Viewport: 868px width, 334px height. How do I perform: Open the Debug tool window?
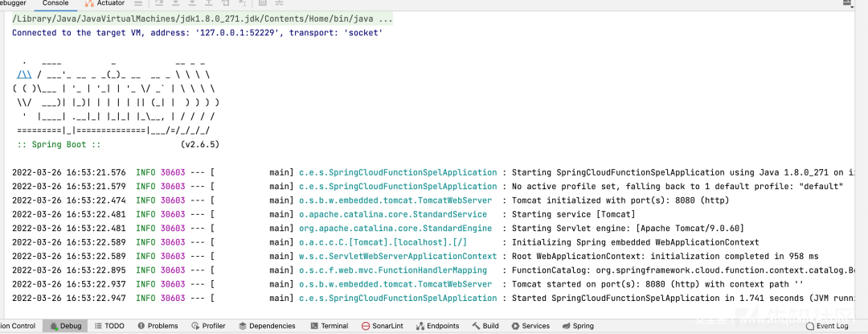point(65,326)
